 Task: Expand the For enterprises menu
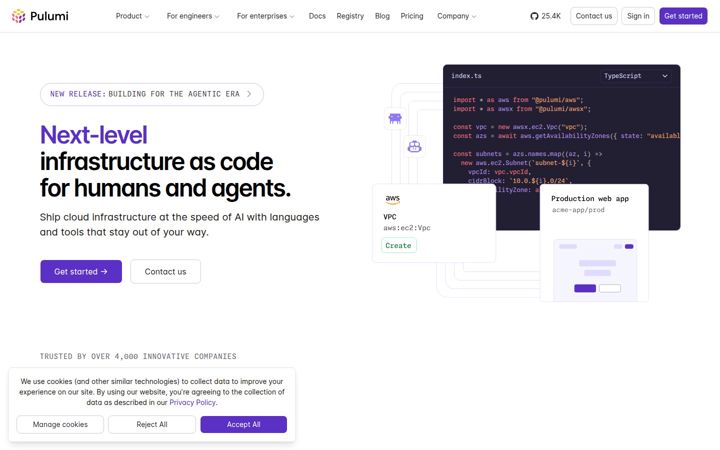click(265, 16)
